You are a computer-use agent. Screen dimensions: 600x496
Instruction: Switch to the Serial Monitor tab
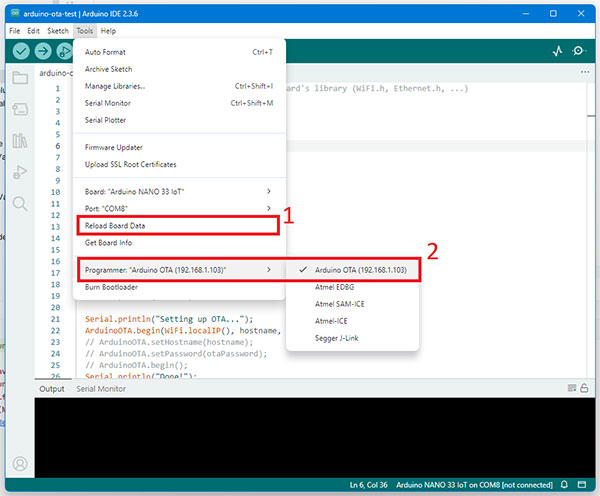click(101, 389)
